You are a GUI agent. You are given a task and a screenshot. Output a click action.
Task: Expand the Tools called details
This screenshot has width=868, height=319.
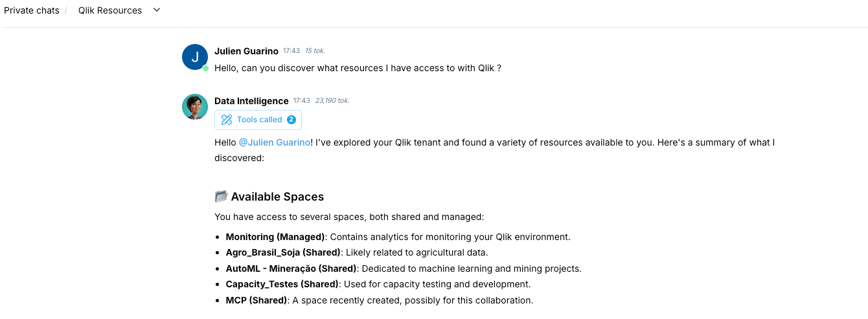click(x=259, y=120)
